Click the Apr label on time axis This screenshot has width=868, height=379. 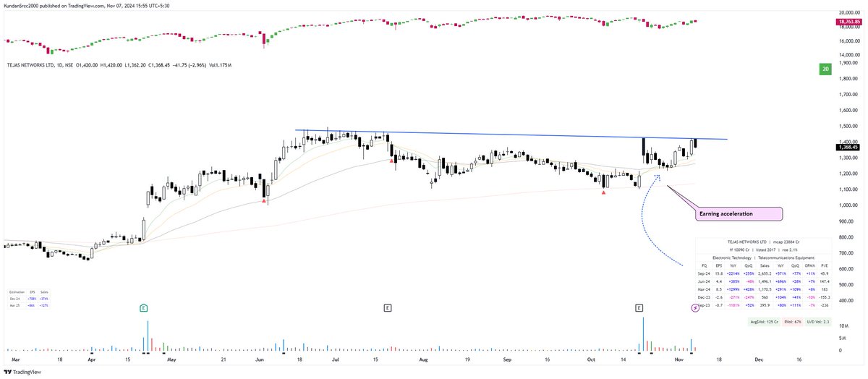(x=90, y=359)
